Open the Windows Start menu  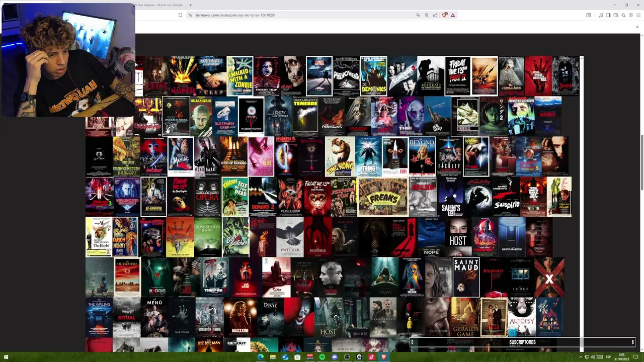pos(6,357)
